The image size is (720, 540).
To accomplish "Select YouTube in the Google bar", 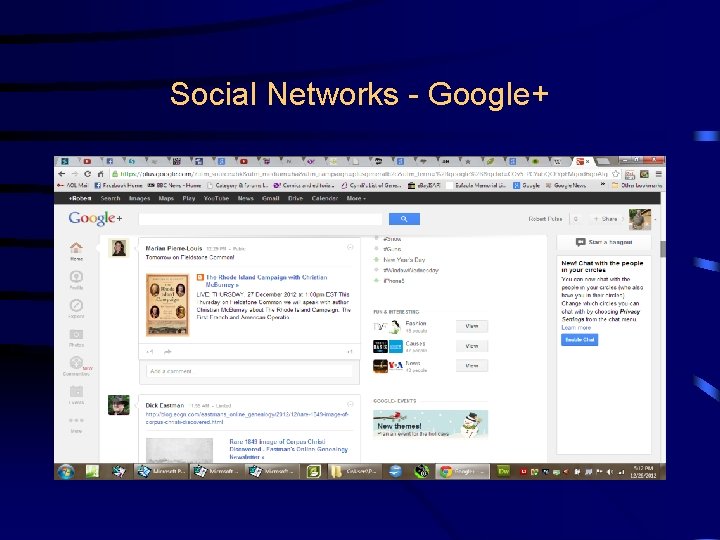I will click(216, 198).
